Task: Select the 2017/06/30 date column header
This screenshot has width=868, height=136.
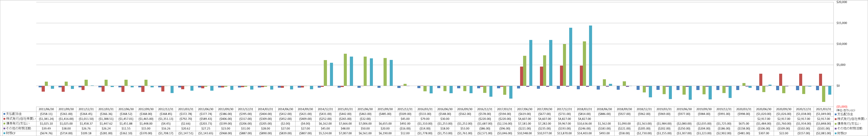Action: [525, 109]
